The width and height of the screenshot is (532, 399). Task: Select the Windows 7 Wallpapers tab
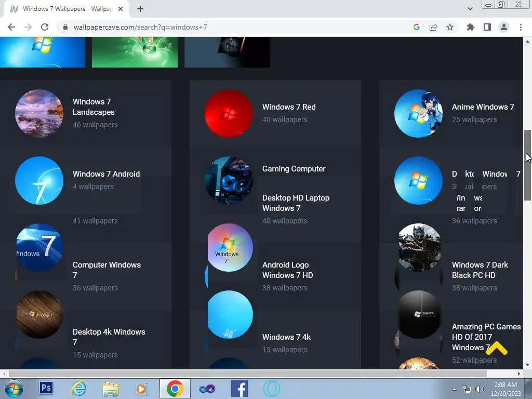click(x=66, y=9)
